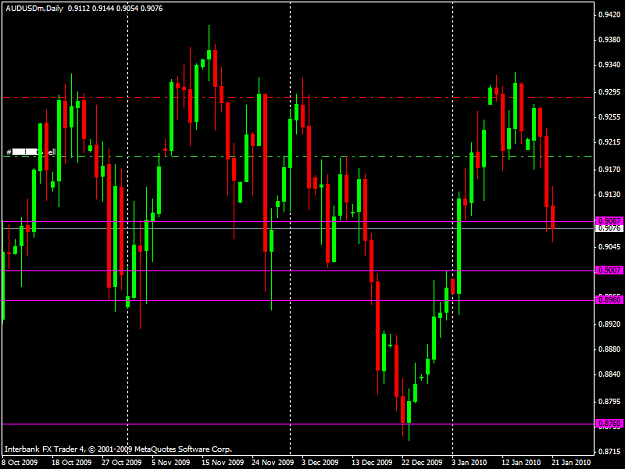The width and height of the screenshot is (625, 469).
Task: Click the 0.9340 price scale label
Action: (x=609, y=65)
